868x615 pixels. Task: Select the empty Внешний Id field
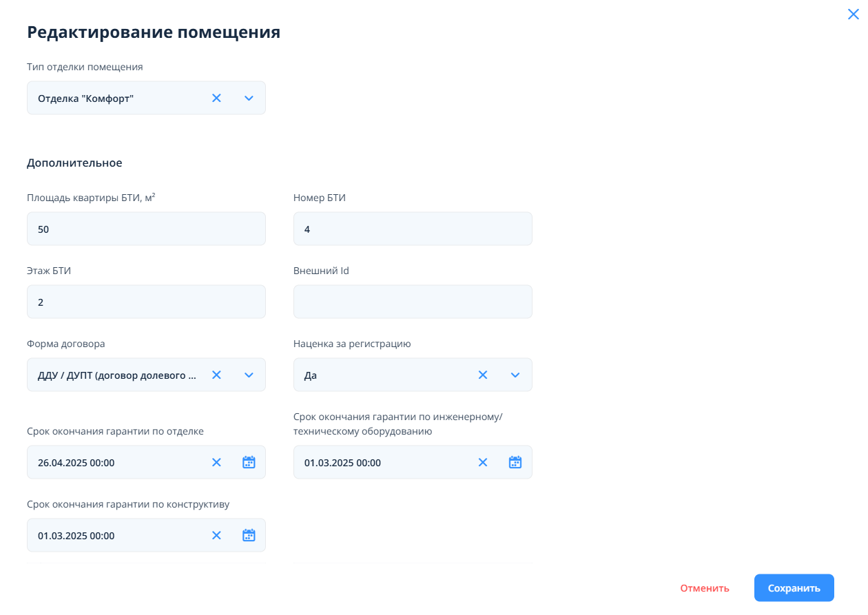413,302
